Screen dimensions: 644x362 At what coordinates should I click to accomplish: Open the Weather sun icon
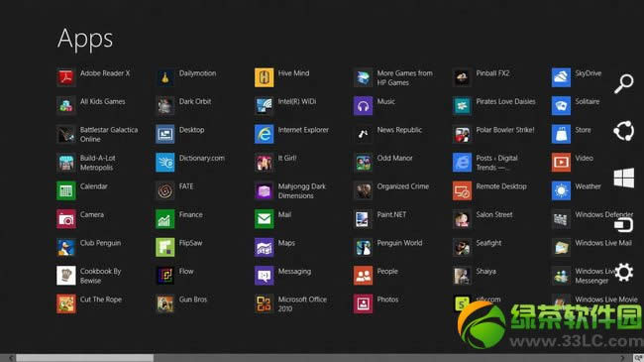click(561, 190)
